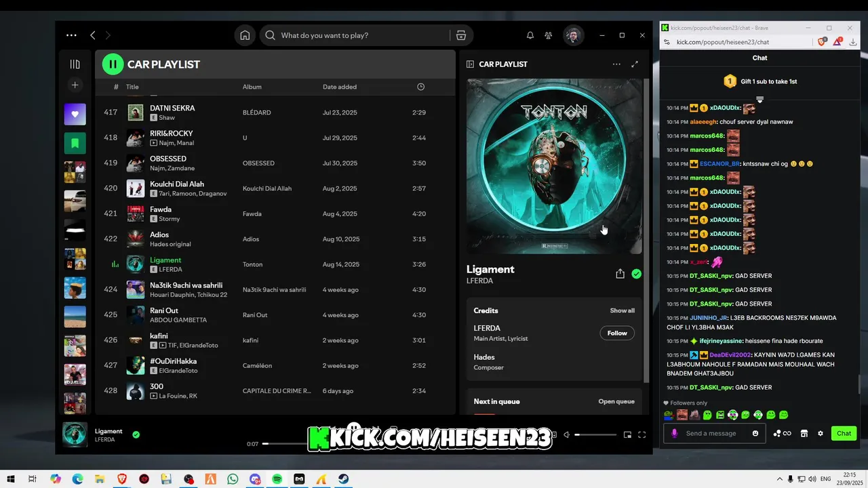Enter full screen from the player bar icon
This screenshot has width=868, height=488.
[642, 434]
